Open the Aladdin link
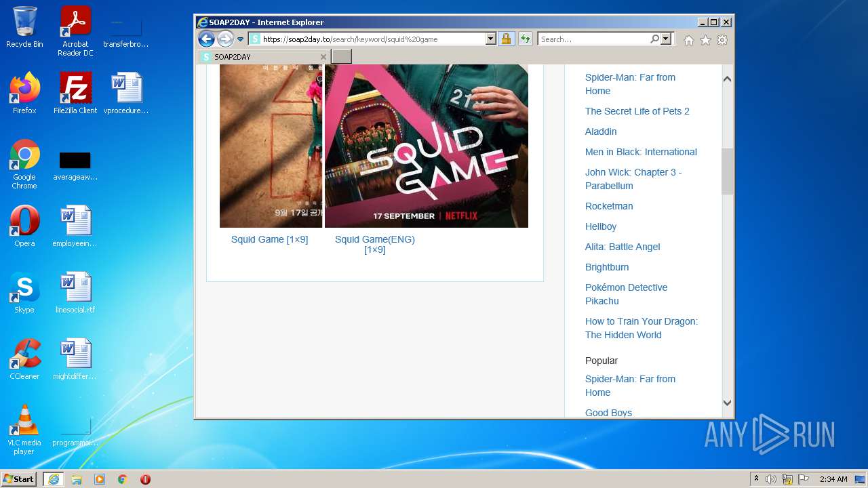Screen dimensions: 868x488 pos(601,131)
